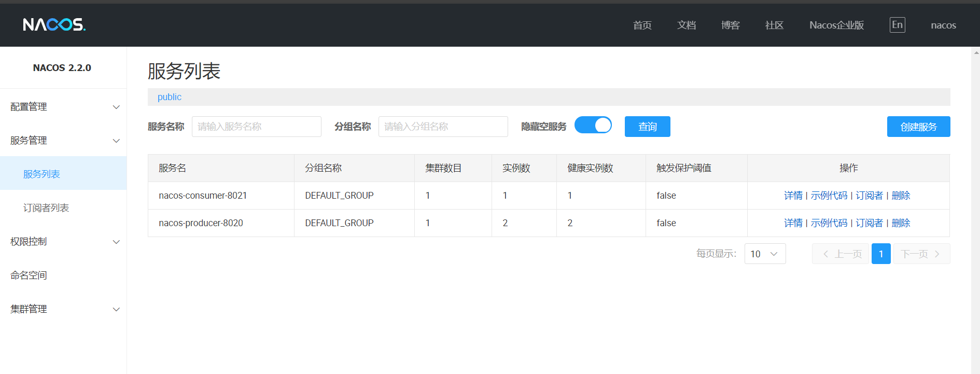Screen dimensions: 980x374
Task: Click DEFAULT_GROUP in the nacos-consumer-8021 row
Action: point(339,196)
